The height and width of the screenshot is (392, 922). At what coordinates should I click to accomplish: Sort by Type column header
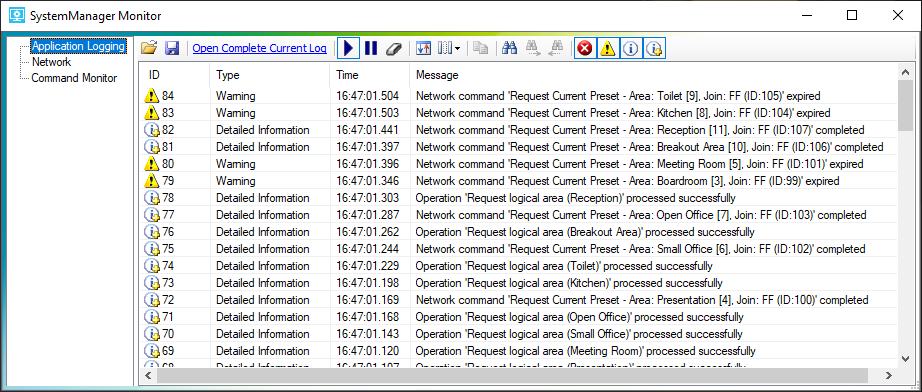pyautogui.click(x=269, y=75)
